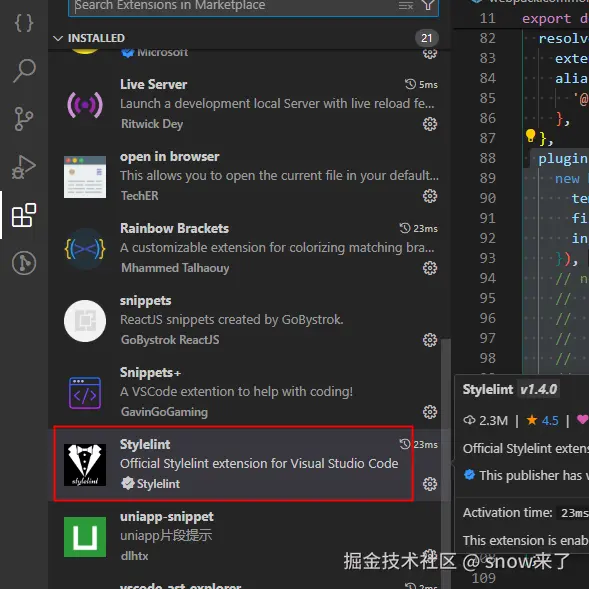Click the installed count badge 21
Viewport: 589px width, 589px height.
[427, 38]
